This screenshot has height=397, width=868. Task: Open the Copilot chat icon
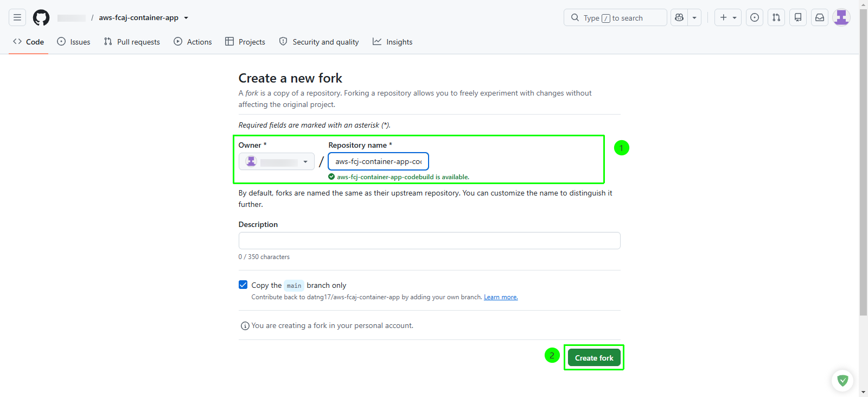[679, 17]
